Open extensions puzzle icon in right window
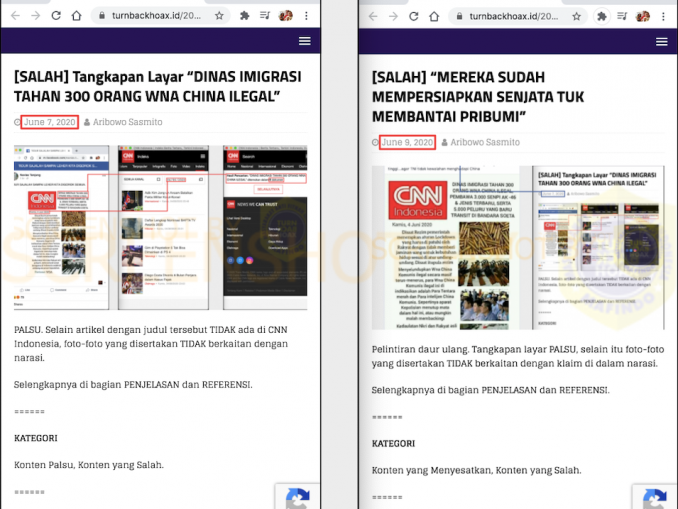This screenshot has height=509, width=678. tap(601, 16)
